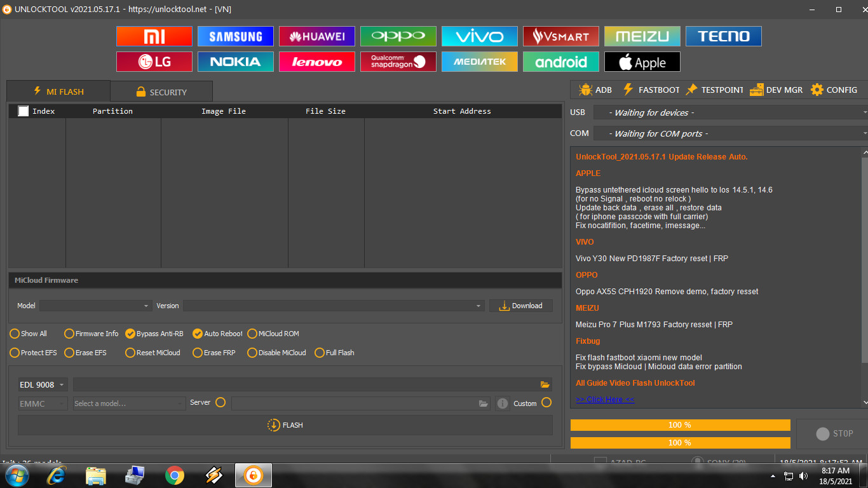Click the server file path field
This screenshot has height=488, width=868.
pyautogui.click(x=355, y=403)
